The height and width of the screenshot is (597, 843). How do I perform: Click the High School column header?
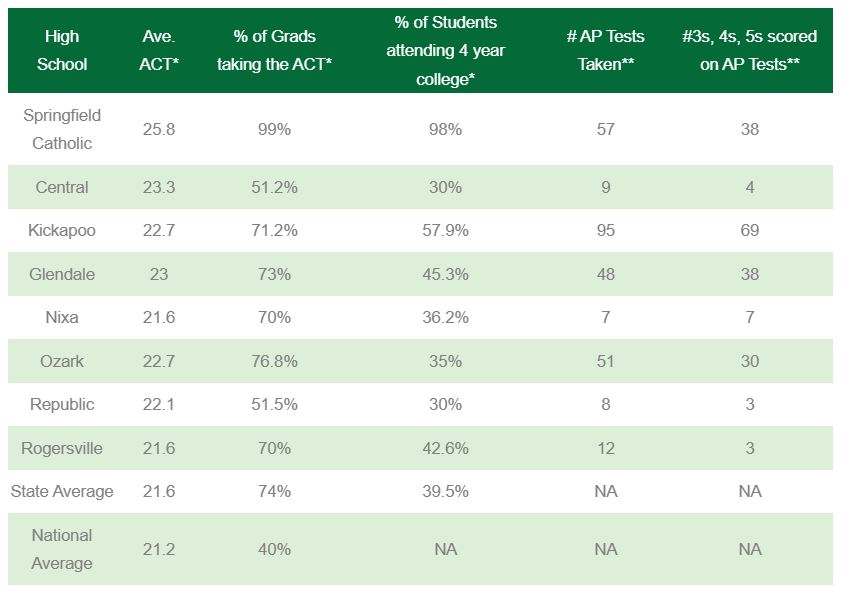pos(62,50)
